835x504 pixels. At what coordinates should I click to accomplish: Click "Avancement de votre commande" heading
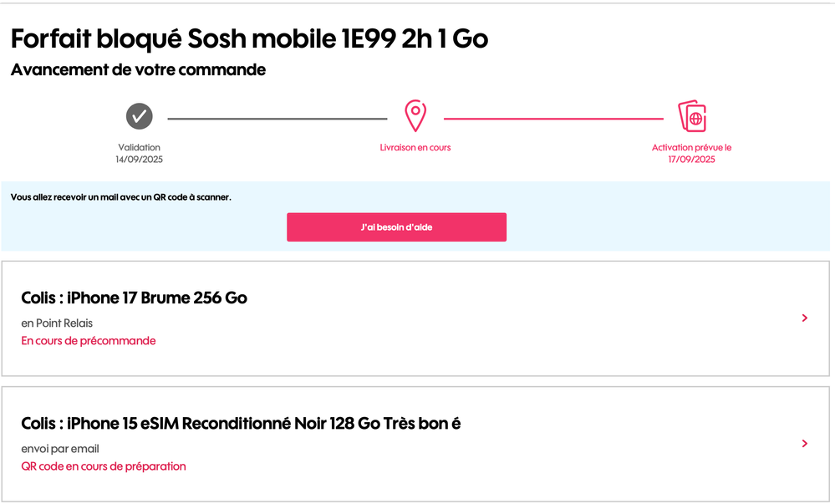138,70
